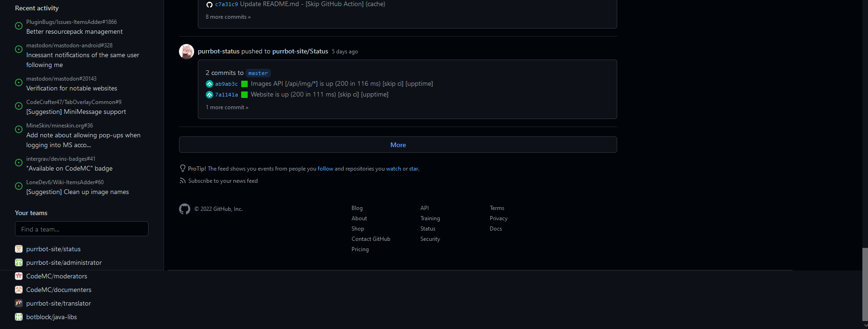Click the upptime avatar beside commit 7a1141a

[x=210, y=95]
